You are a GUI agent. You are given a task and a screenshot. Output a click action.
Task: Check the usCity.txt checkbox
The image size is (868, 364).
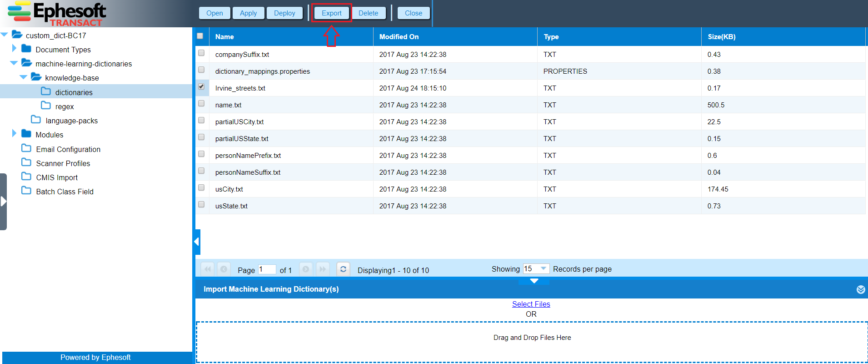coord(201,187)
